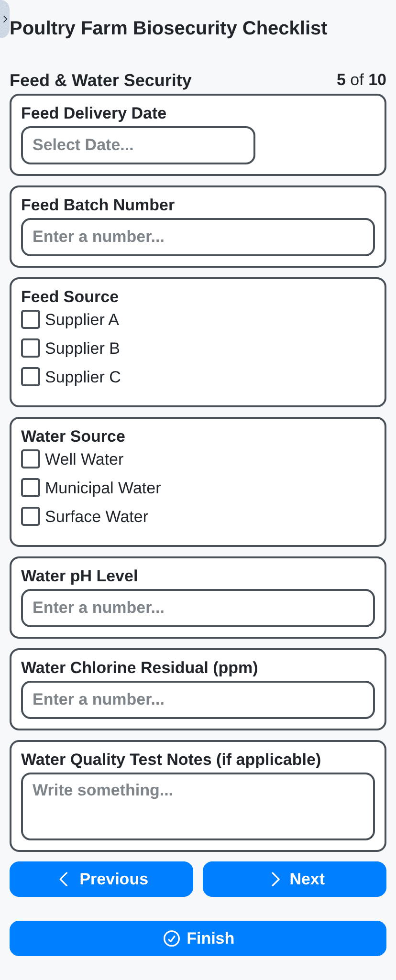Click the 5 of 10 progress indicator
Viewport: 396px width, 980px height.
tap(362, 80)
